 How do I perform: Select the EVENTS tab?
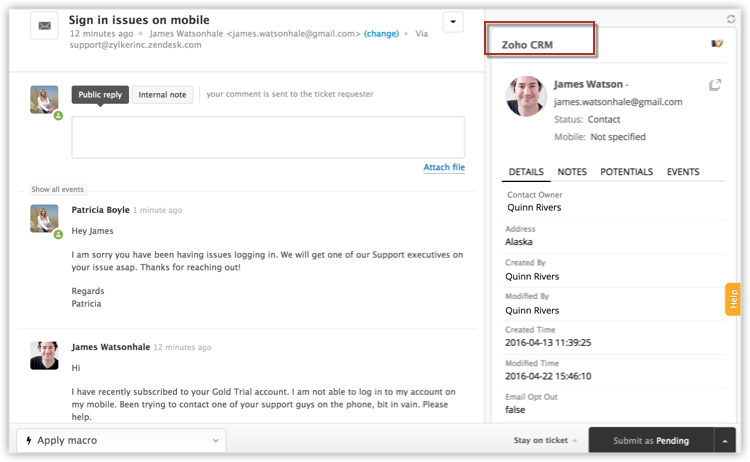click(x=683, y=172)
